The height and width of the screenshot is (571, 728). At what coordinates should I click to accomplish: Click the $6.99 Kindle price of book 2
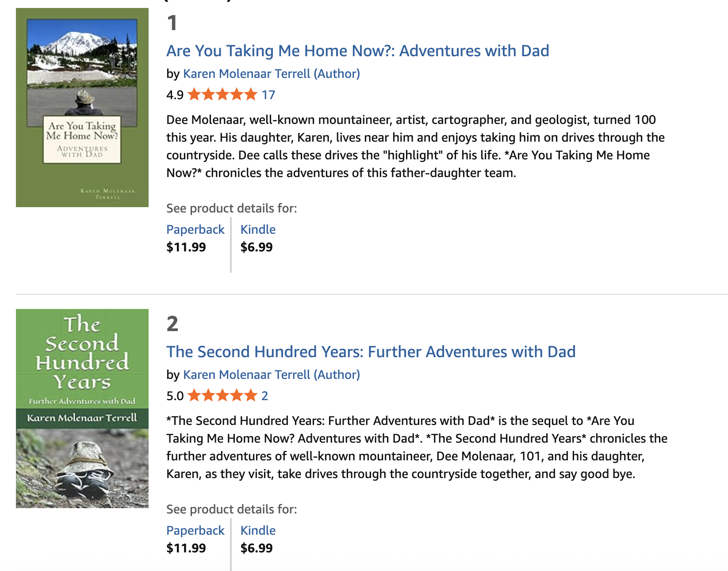click(x=257, y=548)
